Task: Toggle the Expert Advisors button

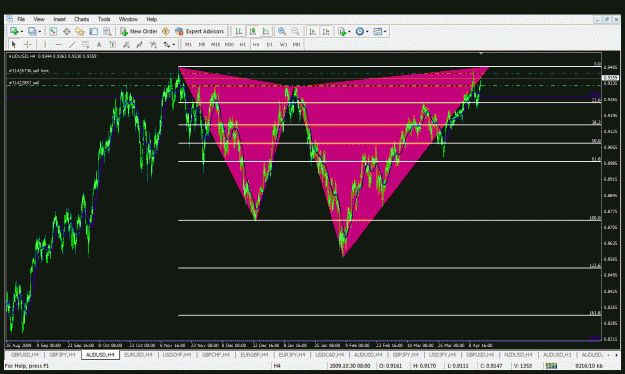Action: pos(200,31)
